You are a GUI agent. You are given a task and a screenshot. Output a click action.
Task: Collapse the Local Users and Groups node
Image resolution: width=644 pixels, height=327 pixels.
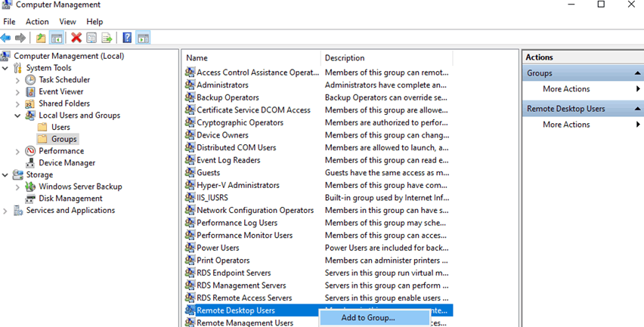click(x=17, y=116)
